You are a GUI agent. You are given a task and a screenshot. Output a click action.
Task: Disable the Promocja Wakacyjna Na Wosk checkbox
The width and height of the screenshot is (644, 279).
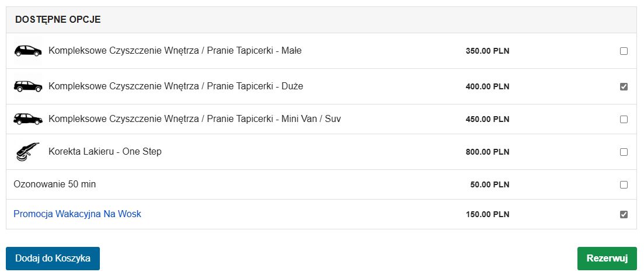tap(624, 214)
